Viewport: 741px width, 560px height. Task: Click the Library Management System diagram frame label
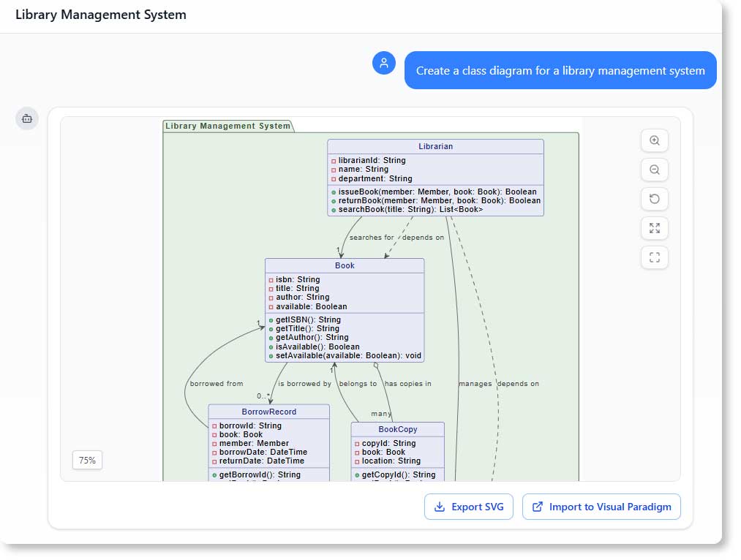coord(227,125)
